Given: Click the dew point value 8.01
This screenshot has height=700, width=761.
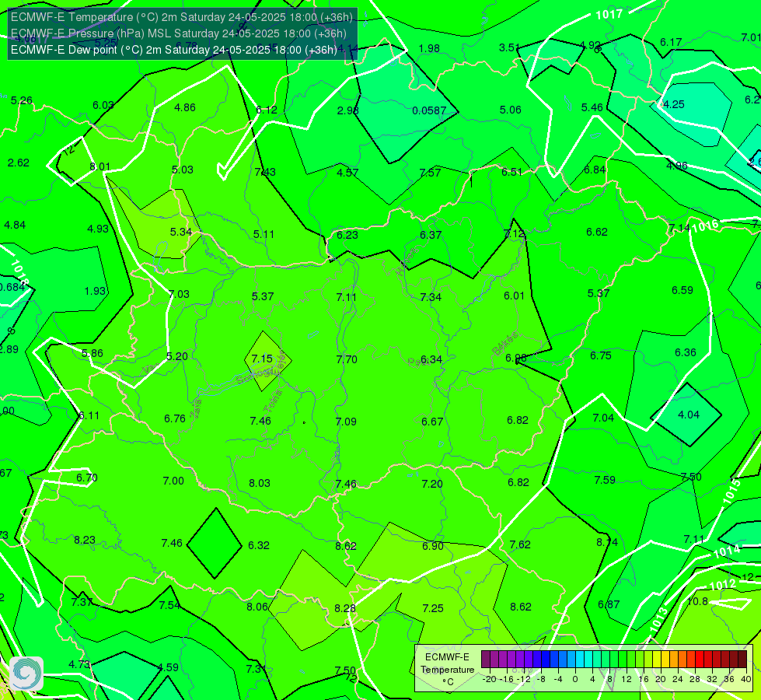Looking at the screenshot, I should (x=100, y=166).
